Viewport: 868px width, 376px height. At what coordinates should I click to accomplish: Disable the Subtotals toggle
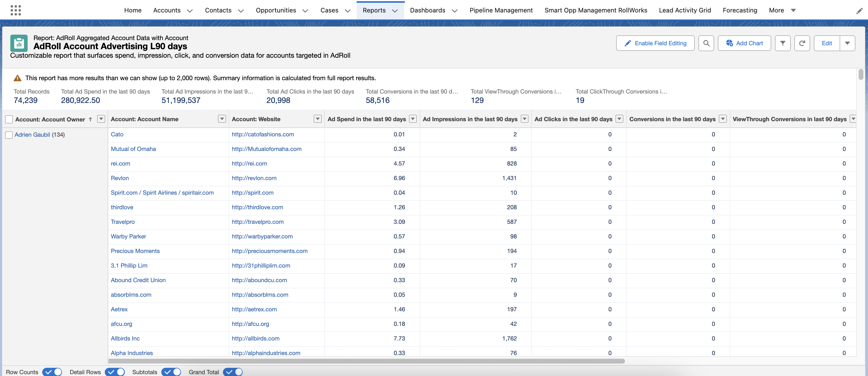pos(171,372)
